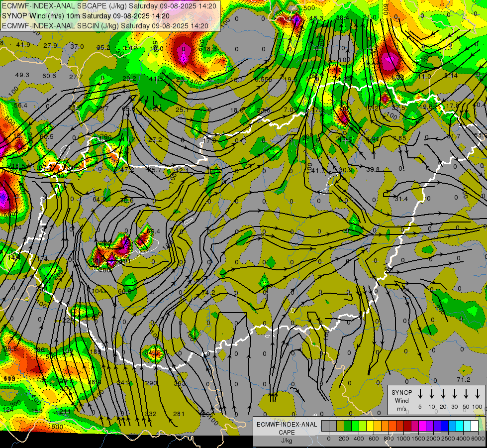Click the SYNOP wind arrow above 5
Image resolution: width=487 pixels, height=448 pixels.
point(420,394)
